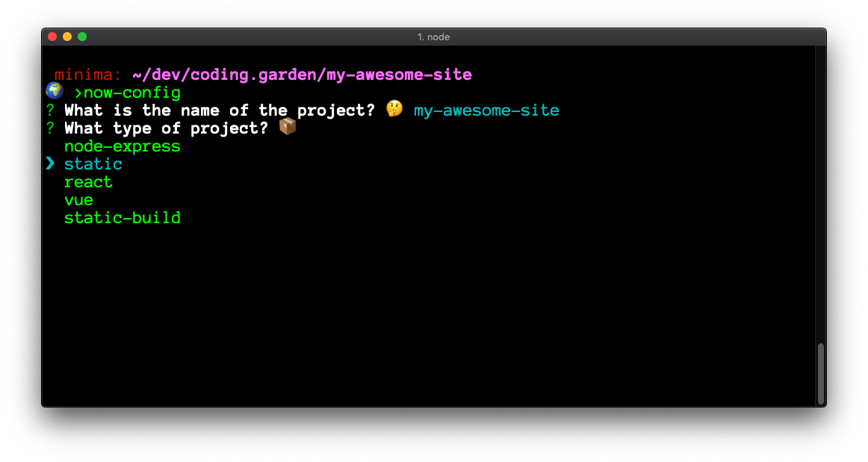Select the vue project type
The height and width of the screenshot is (462, 868).
pos(78,200)
